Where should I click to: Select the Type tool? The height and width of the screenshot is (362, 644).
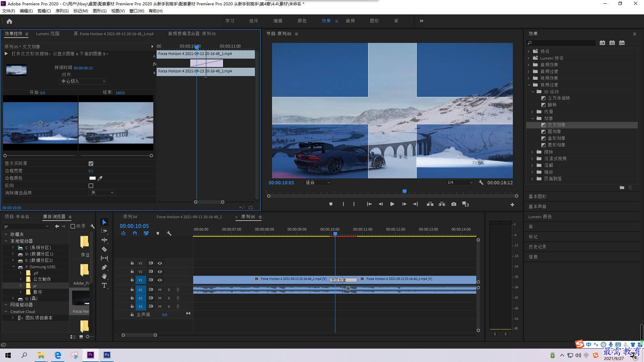[x=104, y=285]
